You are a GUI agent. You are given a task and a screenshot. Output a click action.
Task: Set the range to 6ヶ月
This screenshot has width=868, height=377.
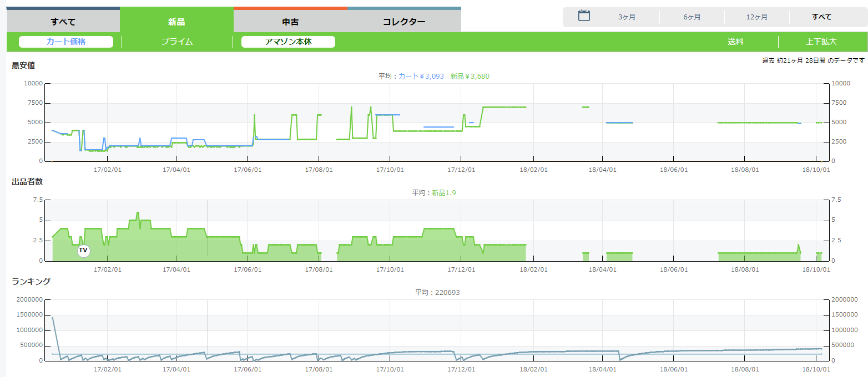(x=692, y=17)
